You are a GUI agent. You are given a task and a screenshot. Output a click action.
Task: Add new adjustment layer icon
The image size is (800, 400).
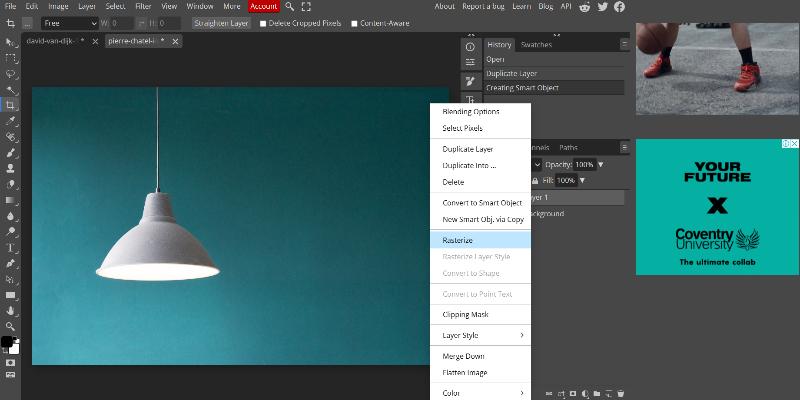(585, 394)
